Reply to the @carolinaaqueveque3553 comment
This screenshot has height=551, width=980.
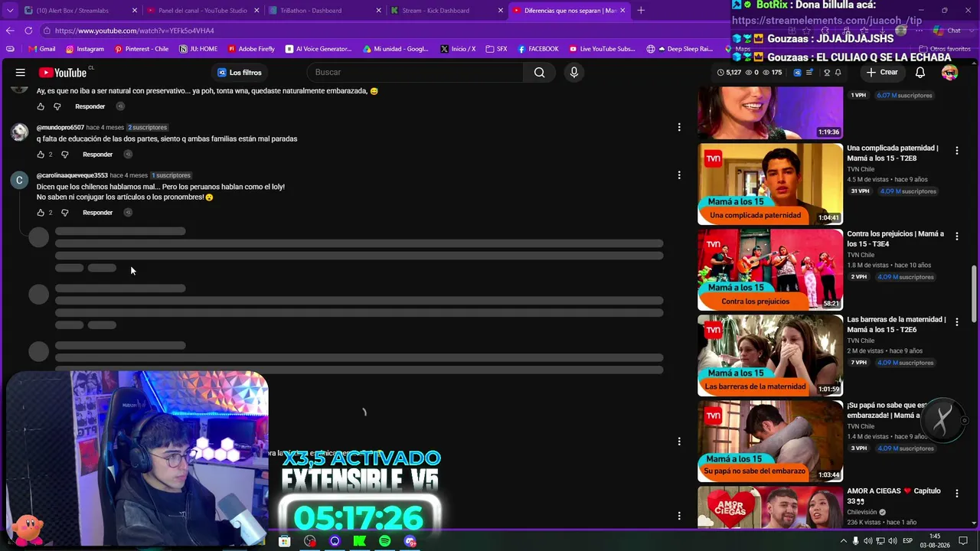click(x=97, y=213)
